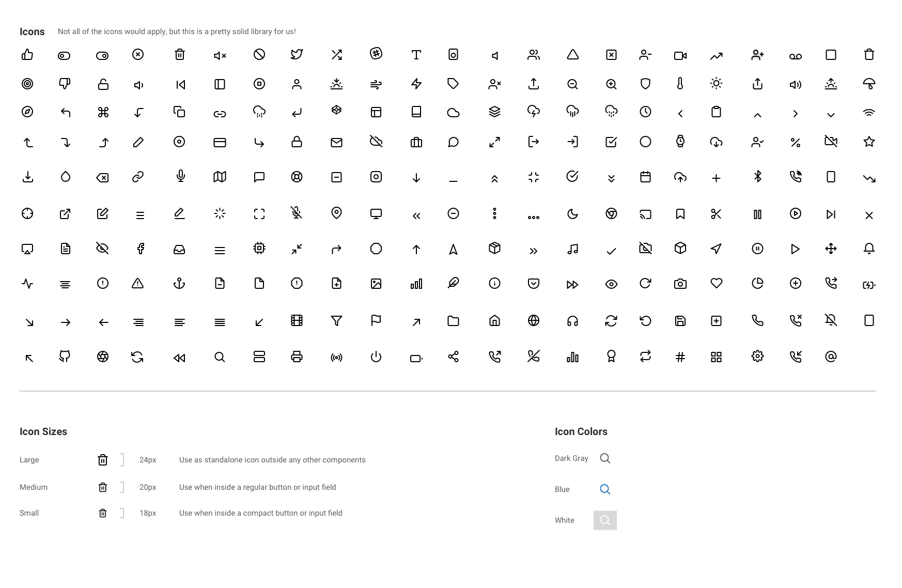Click the Bluetooth icon
Screen dimensions: 902x588
[x=757, y=177]
